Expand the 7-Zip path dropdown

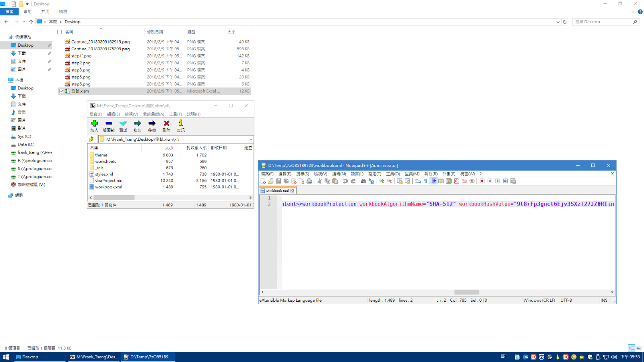pyautogui.click(x=250, y=139)
